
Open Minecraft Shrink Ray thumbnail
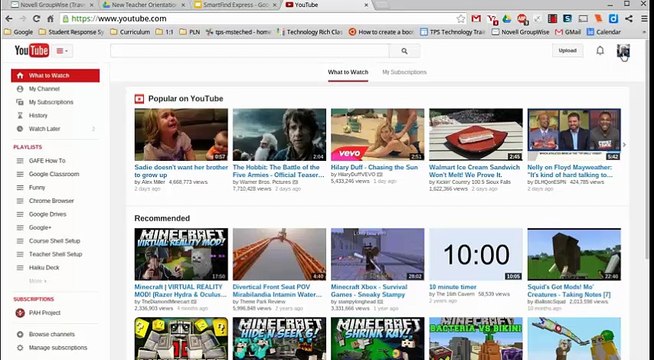coord(377,338)
